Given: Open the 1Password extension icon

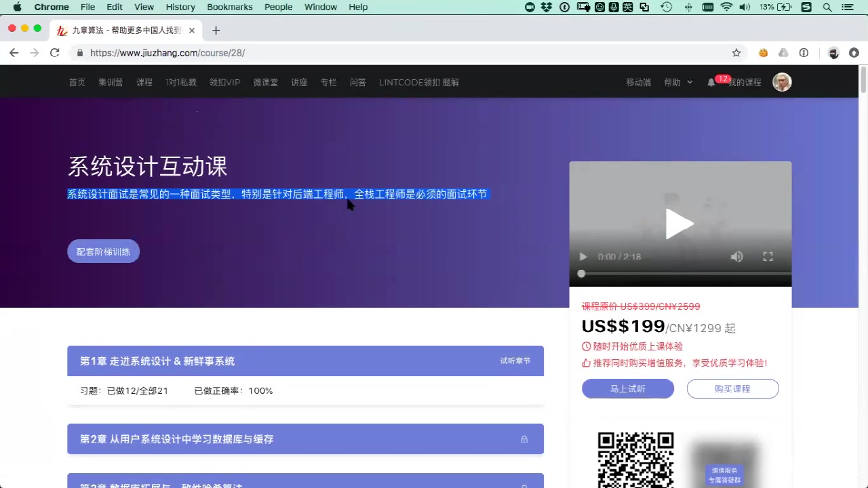Looking at the screenshot, I should click(x=804, y=53).
